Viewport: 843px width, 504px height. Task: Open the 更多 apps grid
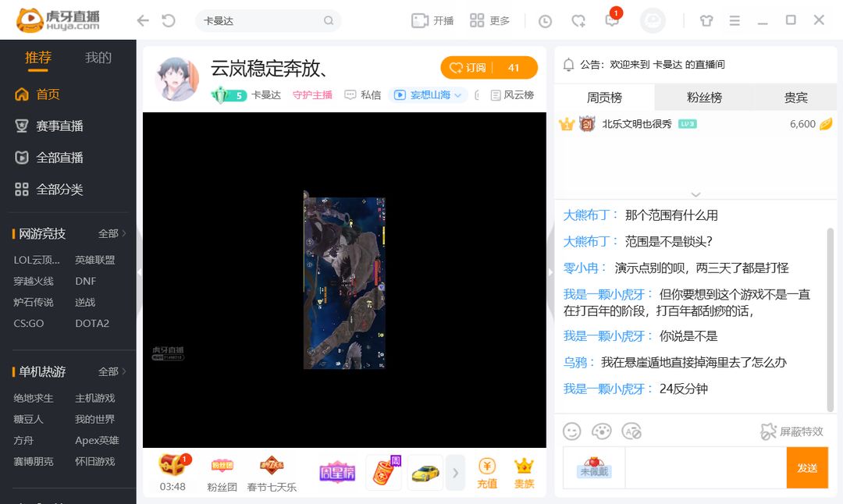489,21
